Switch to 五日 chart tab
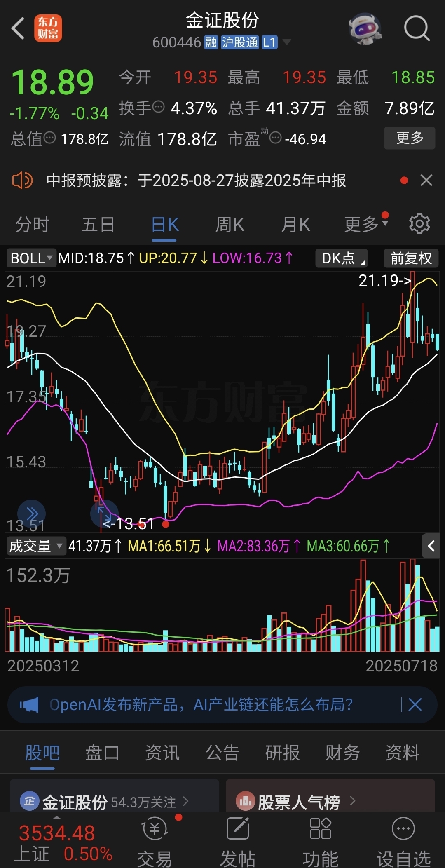The image size is (445, 868). pos(98,225)
